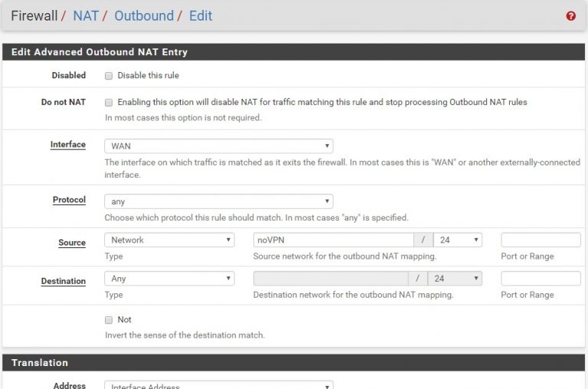Open the Outbound breadcrumb link
The height and width of the screenshot is (389, 588).
tap(143, 15)
